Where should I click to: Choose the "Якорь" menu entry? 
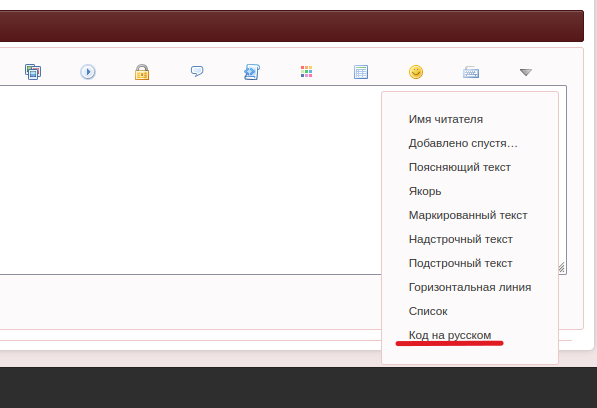tap(425, 191)
